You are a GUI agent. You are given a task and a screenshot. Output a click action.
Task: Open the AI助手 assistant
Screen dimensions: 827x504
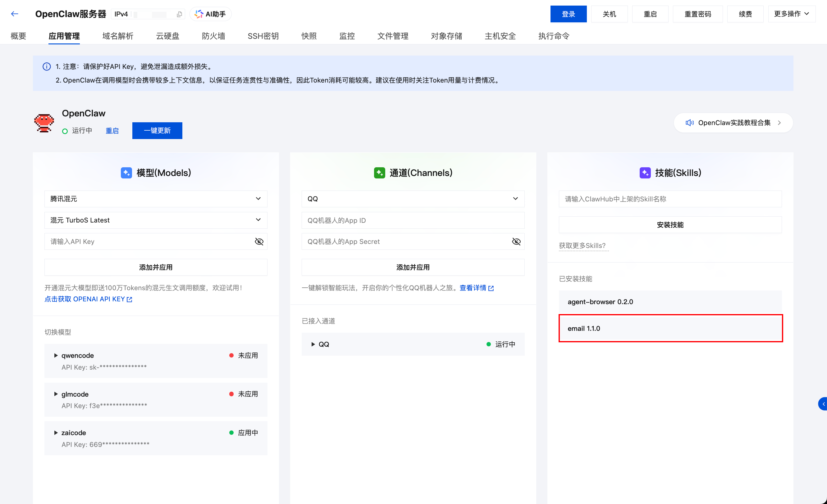tap(210, 14)
